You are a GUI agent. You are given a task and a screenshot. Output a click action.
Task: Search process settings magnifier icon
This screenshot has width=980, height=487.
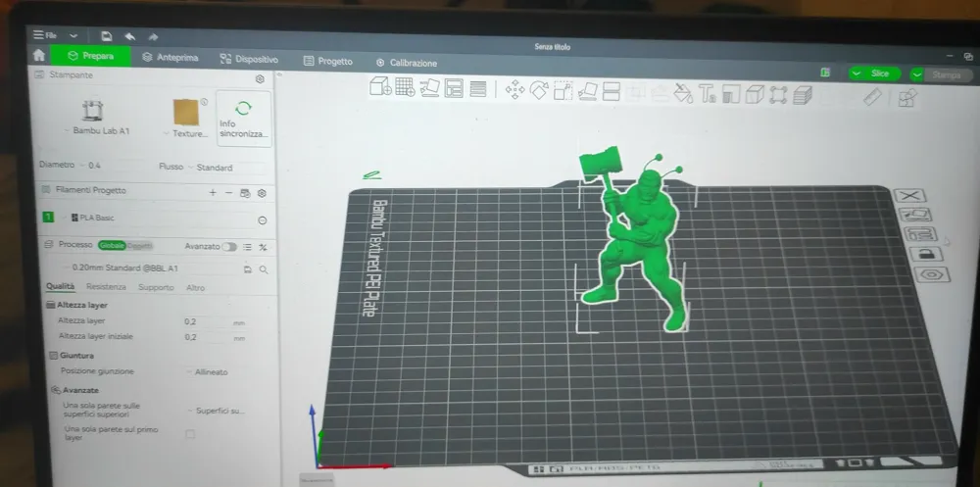[264, 270]
